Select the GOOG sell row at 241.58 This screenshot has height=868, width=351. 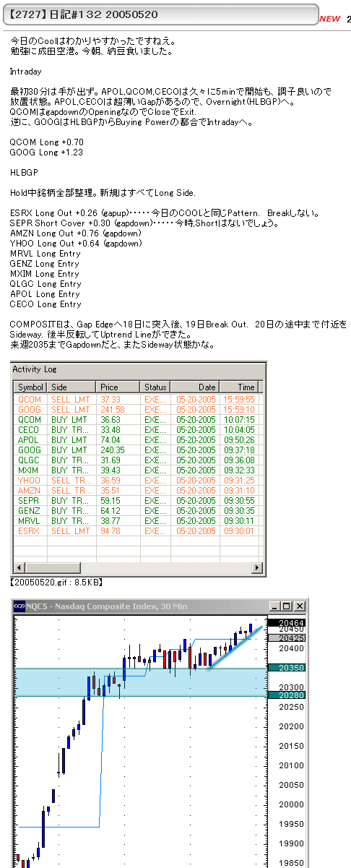point(139,409)
